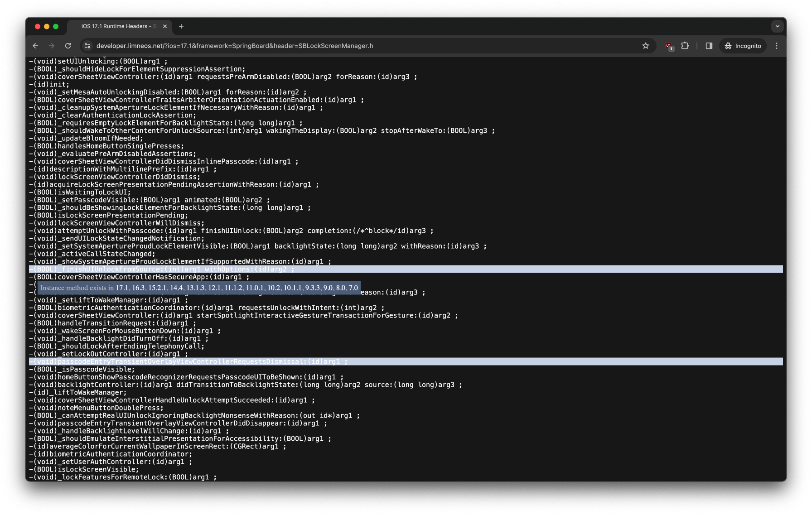
Task: Open the tab search chevron at top right
Action: (778, 26)
